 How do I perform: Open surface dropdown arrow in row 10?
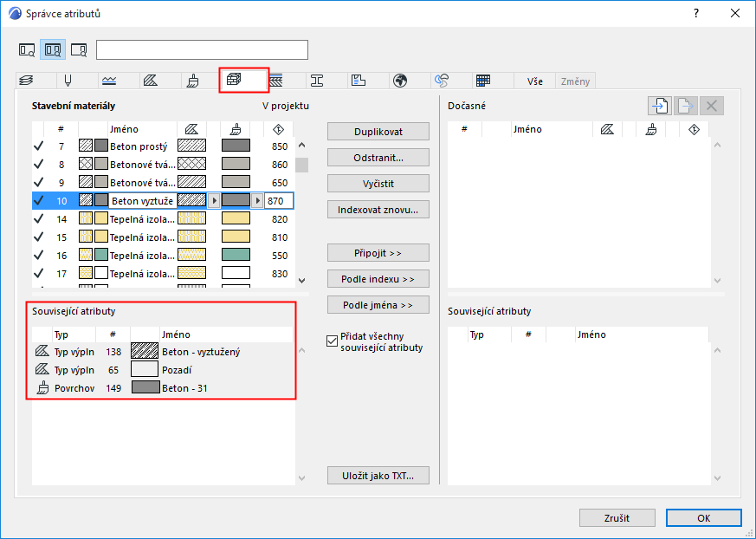[257, 201]
